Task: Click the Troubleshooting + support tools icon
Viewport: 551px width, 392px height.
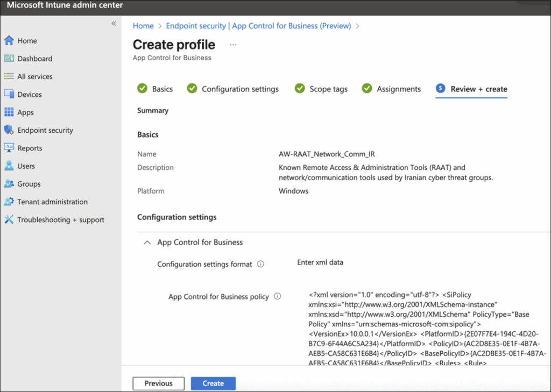Action: pos(9,219)
